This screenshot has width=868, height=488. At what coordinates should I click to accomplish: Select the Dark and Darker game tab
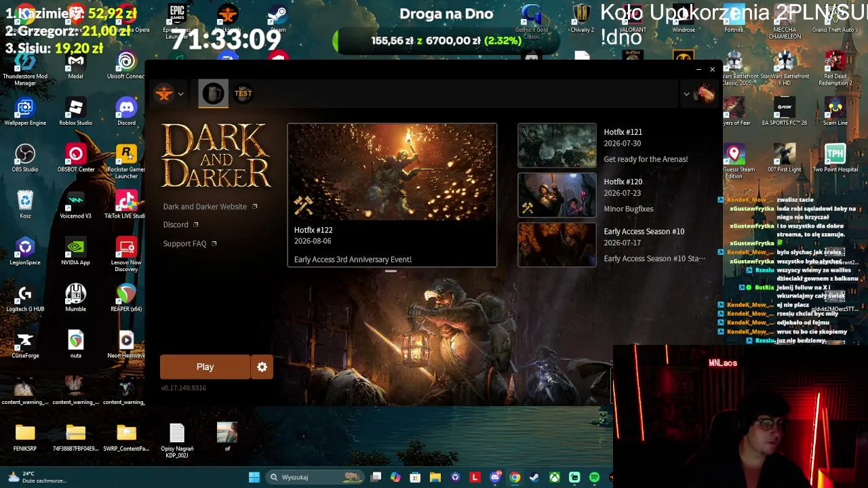coord(213,94)
